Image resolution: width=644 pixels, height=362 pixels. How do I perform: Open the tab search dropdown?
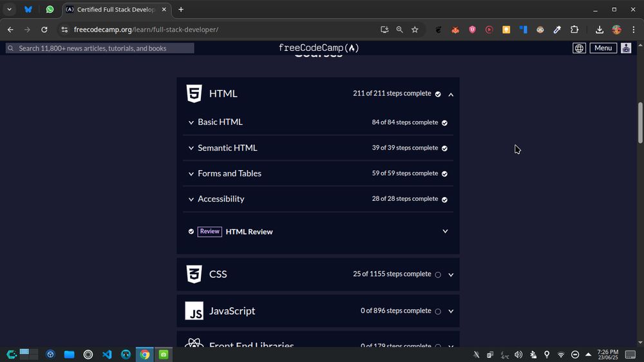point(9,10)
